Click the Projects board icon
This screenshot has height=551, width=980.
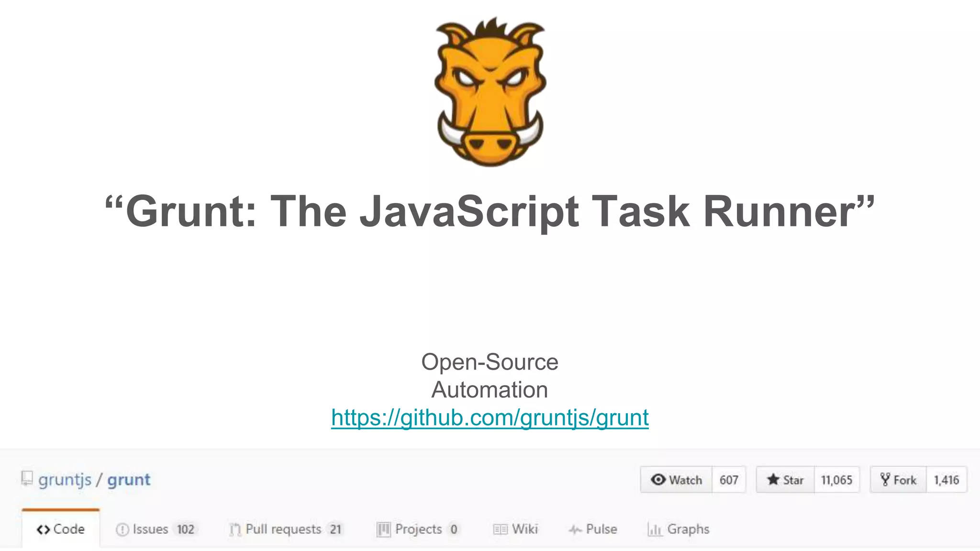point(383,529)
